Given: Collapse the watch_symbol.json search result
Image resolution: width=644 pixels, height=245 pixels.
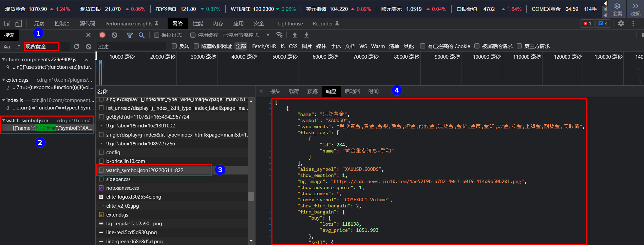Looking at the screenshot, I should pos(3,121).
